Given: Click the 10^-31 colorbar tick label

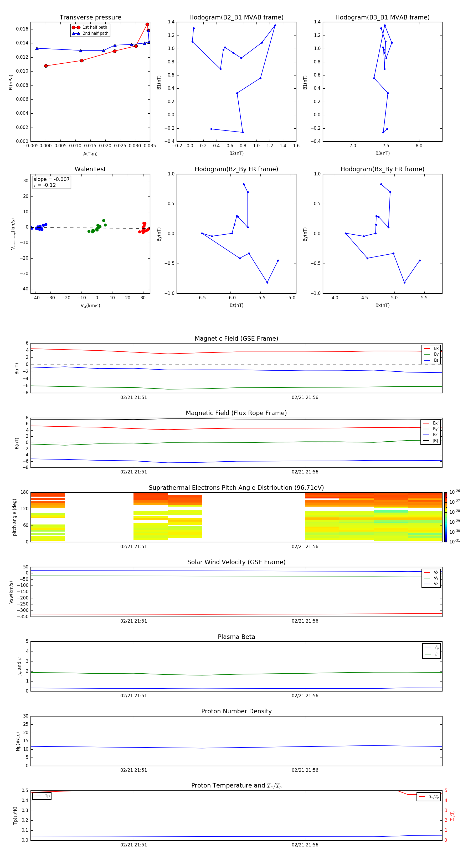Looking at the screenshot, I should coord(455,542).
